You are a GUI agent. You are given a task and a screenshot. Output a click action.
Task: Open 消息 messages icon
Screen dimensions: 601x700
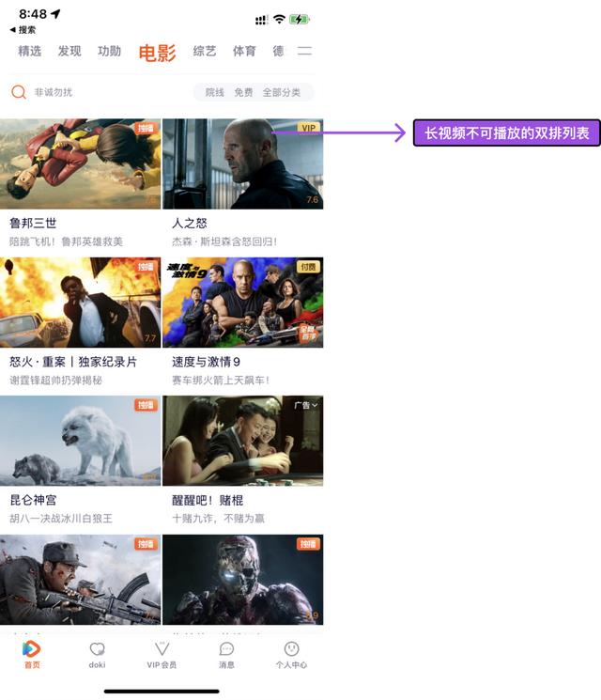pos(226,649)
